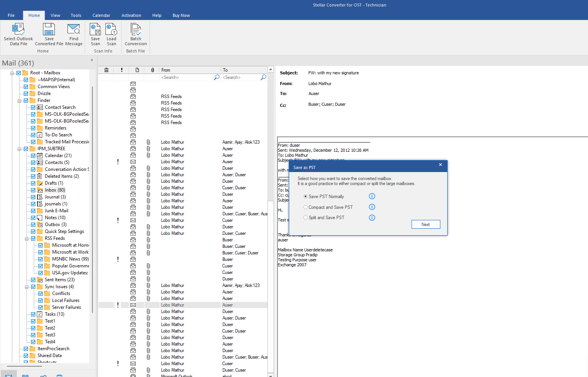
Task: Toggle the Common Views checkbox
Action: coord(26,87)
